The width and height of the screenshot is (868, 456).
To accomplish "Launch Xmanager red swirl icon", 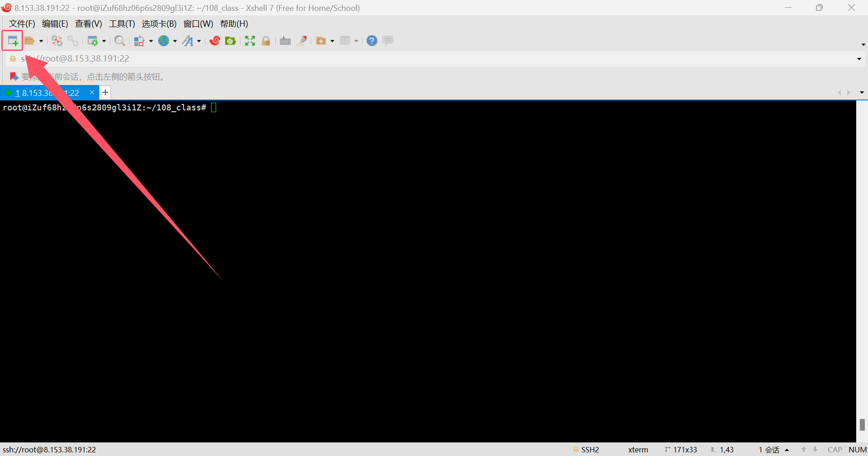I will tap(215, 41).
